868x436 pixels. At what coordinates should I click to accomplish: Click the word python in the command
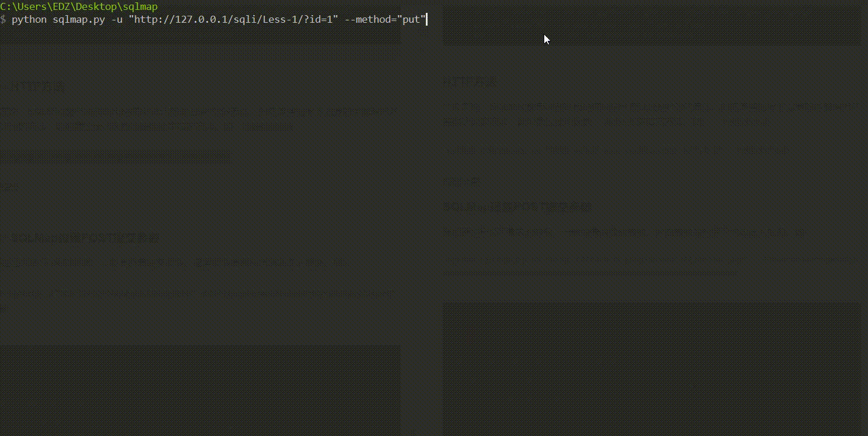(x=29, y=20)
